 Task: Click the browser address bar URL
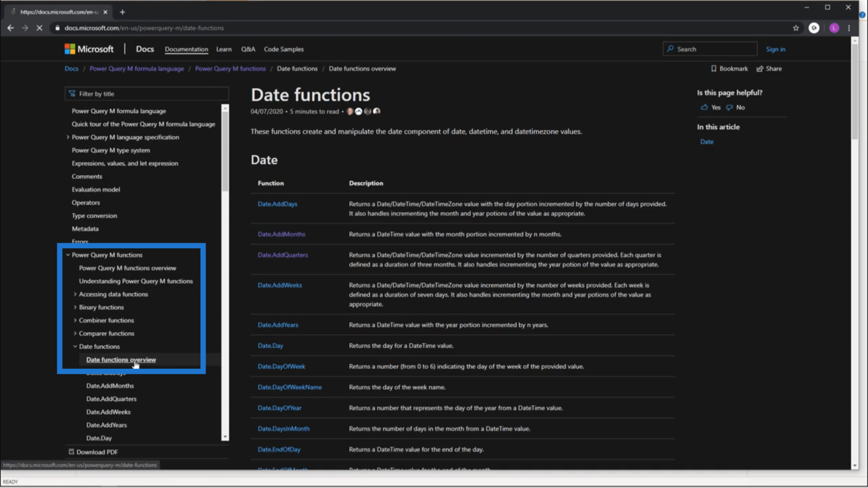click(x=144, y=28)
